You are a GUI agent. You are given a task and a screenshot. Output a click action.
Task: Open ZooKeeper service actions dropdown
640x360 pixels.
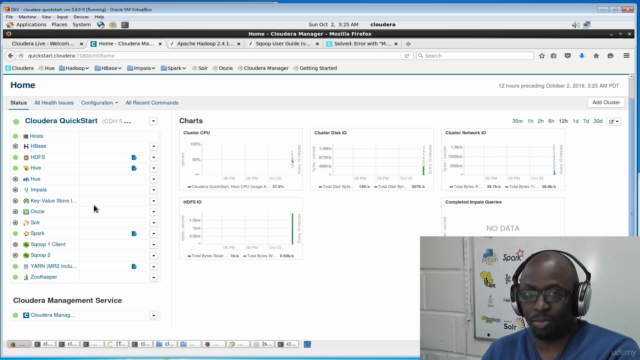click(153, 277)
